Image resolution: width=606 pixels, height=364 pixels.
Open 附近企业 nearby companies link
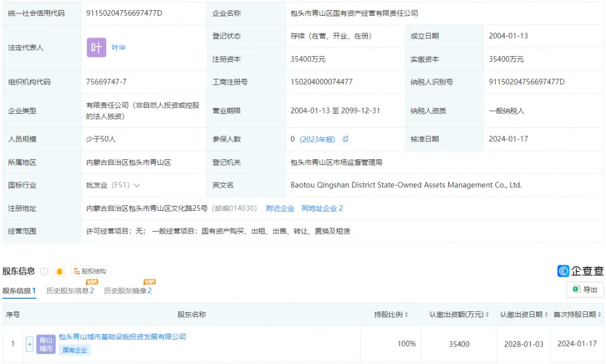280,208
